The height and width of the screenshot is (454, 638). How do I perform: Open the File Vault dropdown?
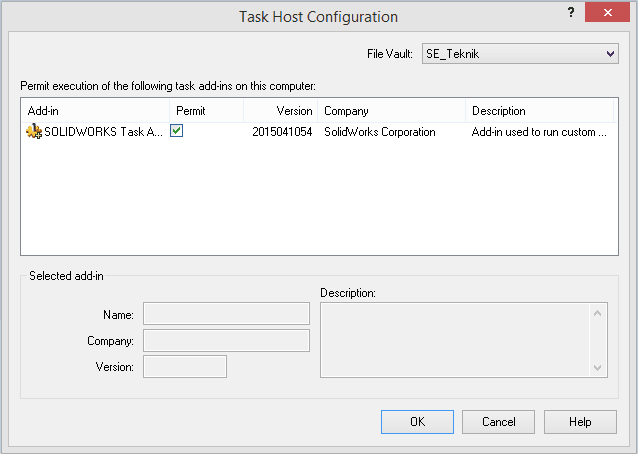tap(518, 54)
